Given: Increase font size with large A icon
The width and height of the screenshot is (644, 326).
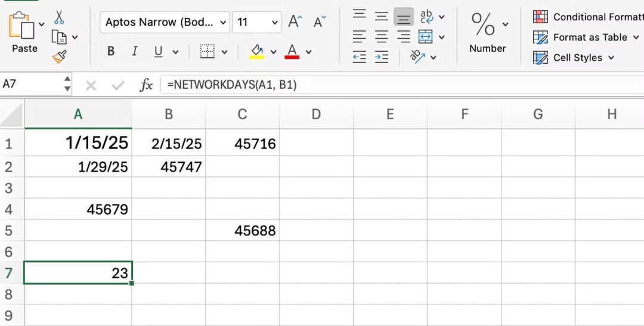Looking at the screenshot, I should (x=295, y=21).
